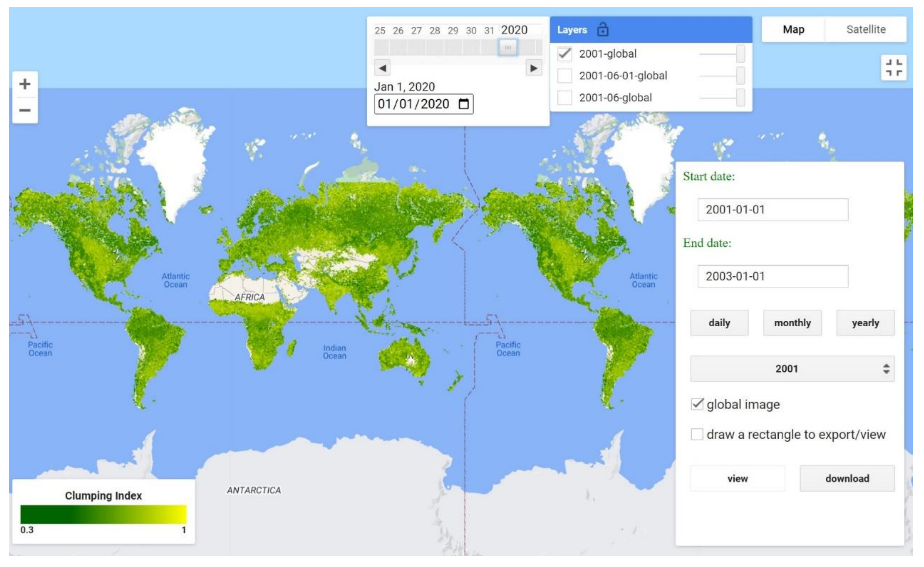
Task: Click the 01/01/2020 date input
Action: point(424,104)
